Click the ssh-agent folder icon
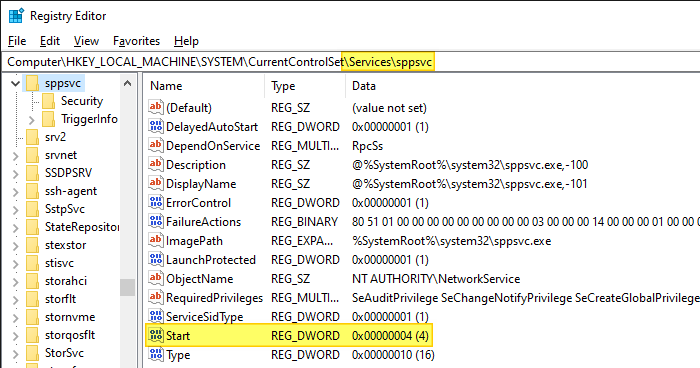Image resolution: width=700 pixels, height=368 pixels. pos(33,191)
